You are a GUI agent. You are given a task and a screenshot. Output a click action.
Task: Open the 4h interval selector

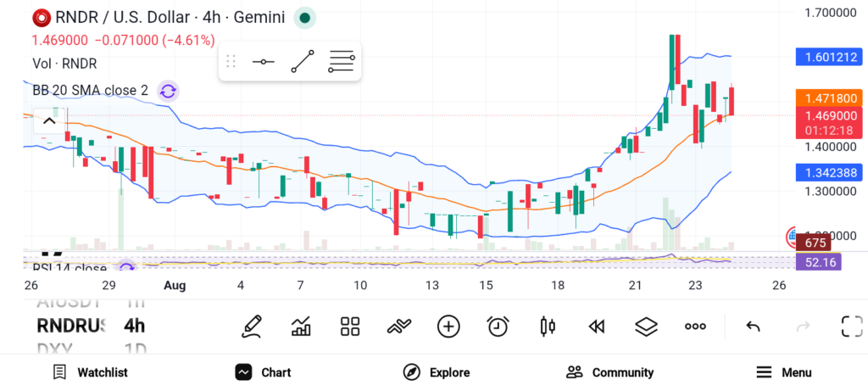pos(135,326)
